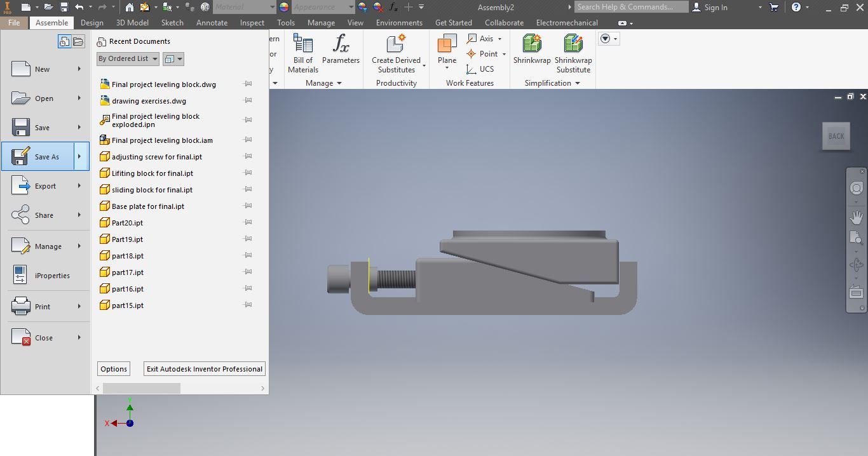
Task: Click Home icon in quick access toolbar
Action: tap(130, 7)
